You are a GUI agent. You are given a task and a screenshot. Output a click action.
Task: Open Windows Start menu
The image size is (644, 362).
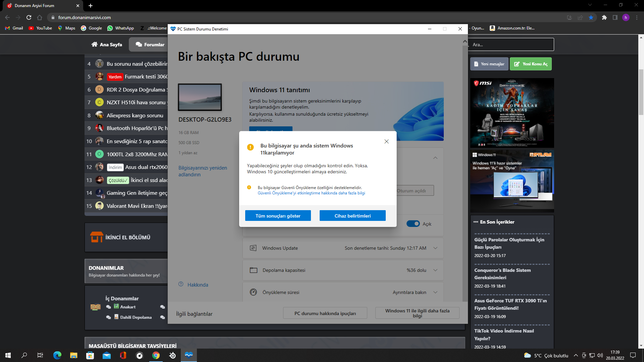click(x=8, y=355)
